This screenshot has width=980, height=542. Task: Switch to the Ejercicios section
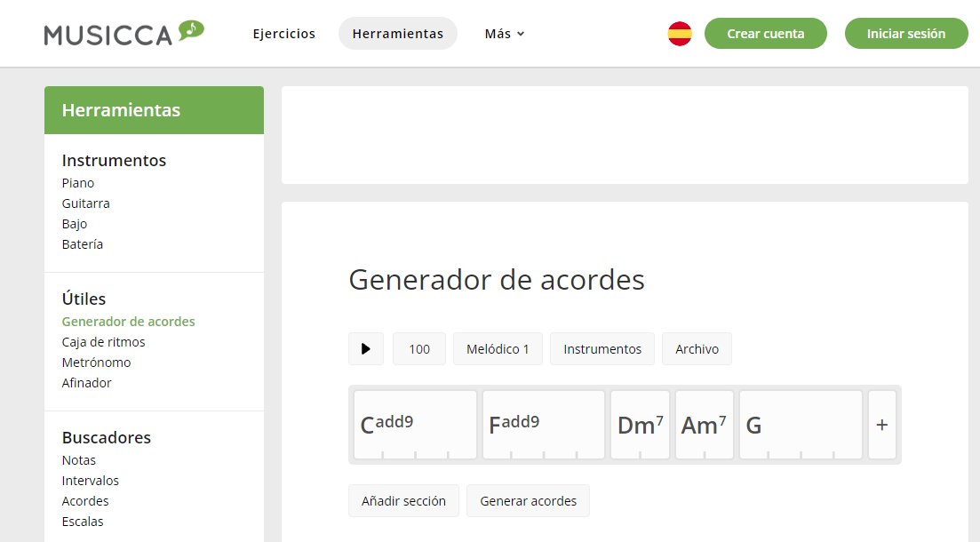point(284,33)
